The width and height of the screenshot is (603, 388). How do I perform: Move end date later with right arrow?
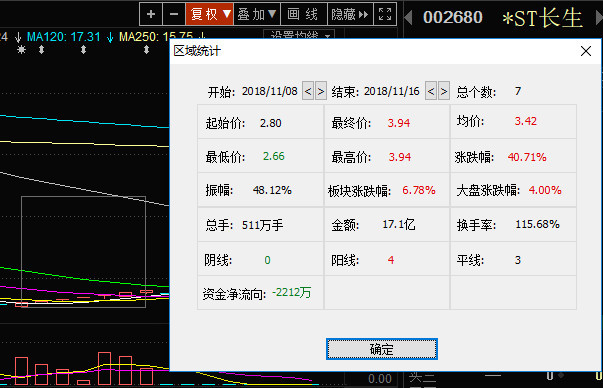(444, 91)
